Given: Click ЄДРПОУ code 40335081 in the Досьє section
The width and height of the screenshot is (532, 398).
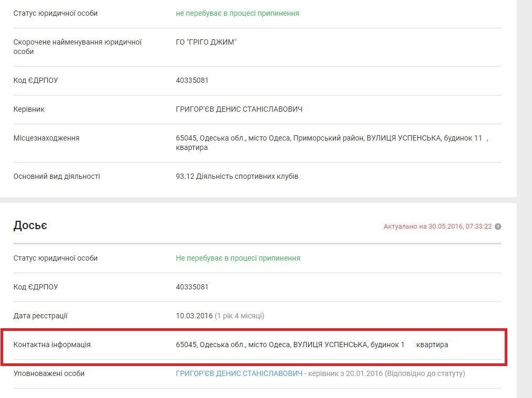Looking at the screenshot, I should (192, 287).
